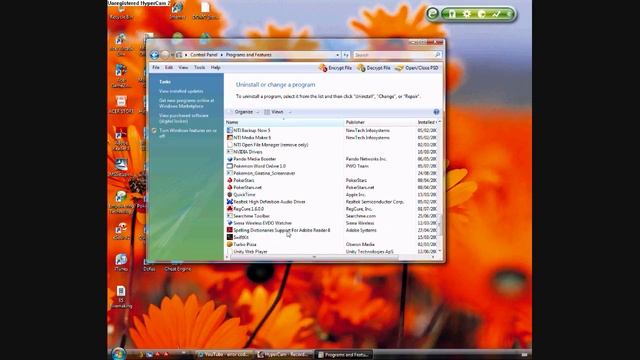
Task: Refresh the Programs and Features address bar
Action: click(x=346, y=55)
